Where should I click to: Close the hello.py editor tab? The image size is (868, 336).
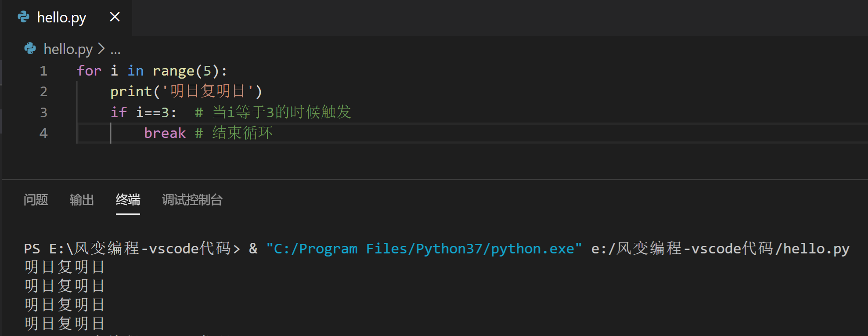point(115,17)
